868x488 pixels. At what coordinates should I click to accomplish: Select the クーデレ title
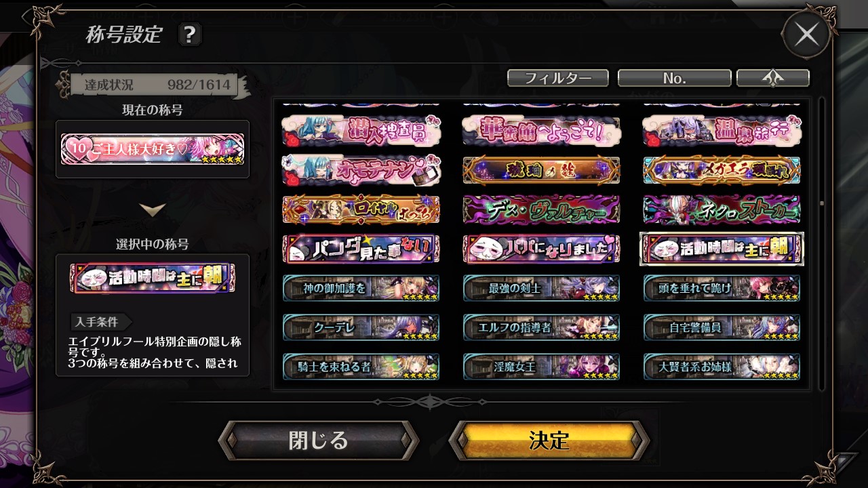point(361,327)
